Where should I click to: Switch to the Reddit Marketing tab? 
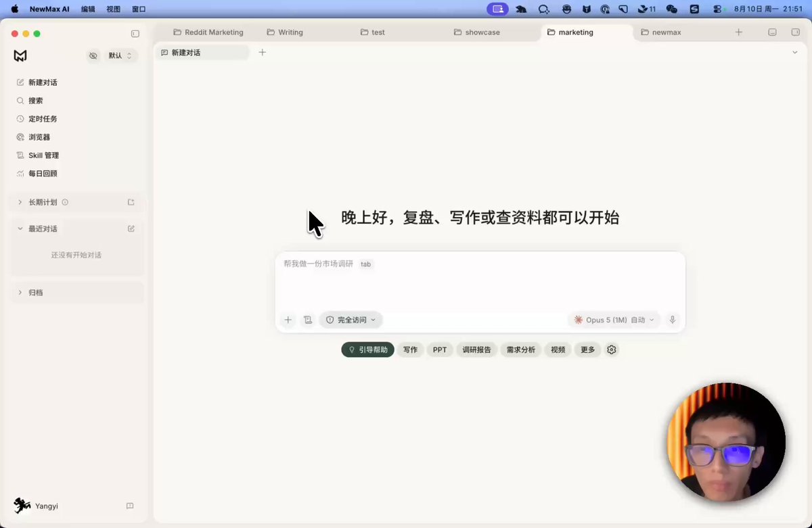[x=208, y=32]
